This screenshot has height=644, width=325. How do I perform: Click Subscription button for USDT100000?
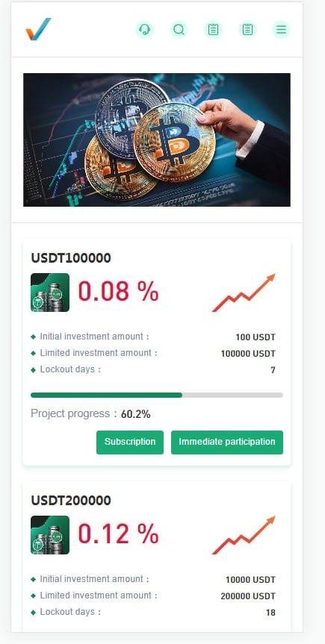click(130, 443)
